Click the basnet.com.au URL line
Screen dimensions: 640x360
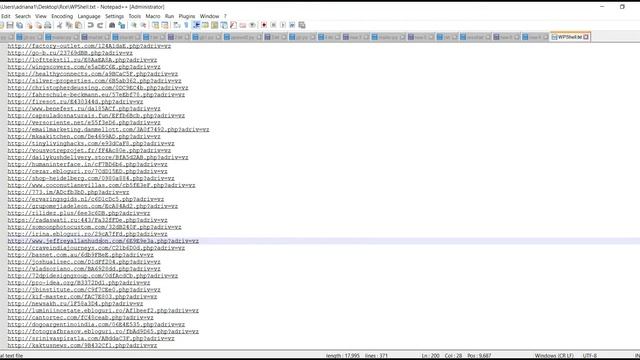(x=80, y=255)
